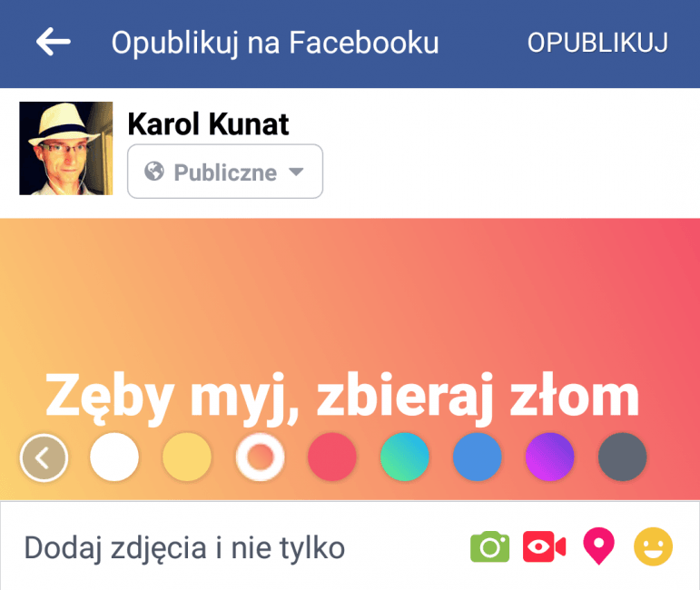Open the green camera photo icon
This screenshot has height=590, width=700.
[489, 546]
